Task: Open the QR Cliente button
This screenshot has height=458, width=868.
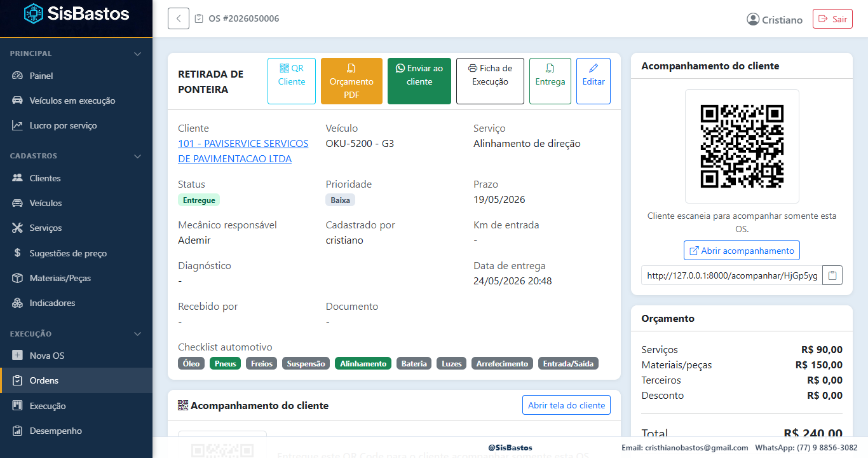Action: tap(292, 81)
